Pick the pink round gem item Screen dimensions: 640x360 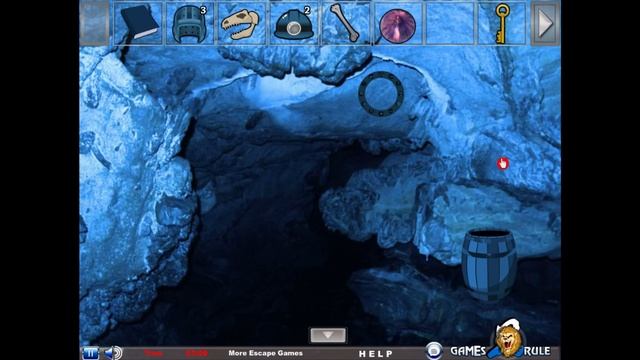coord(398,26)
